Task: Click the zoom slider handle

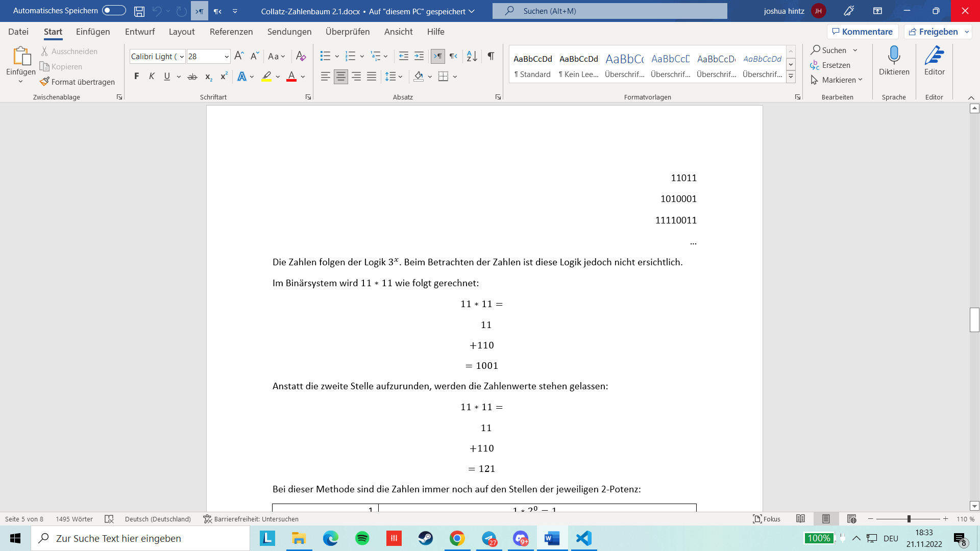Action: [x=909, y=519]
